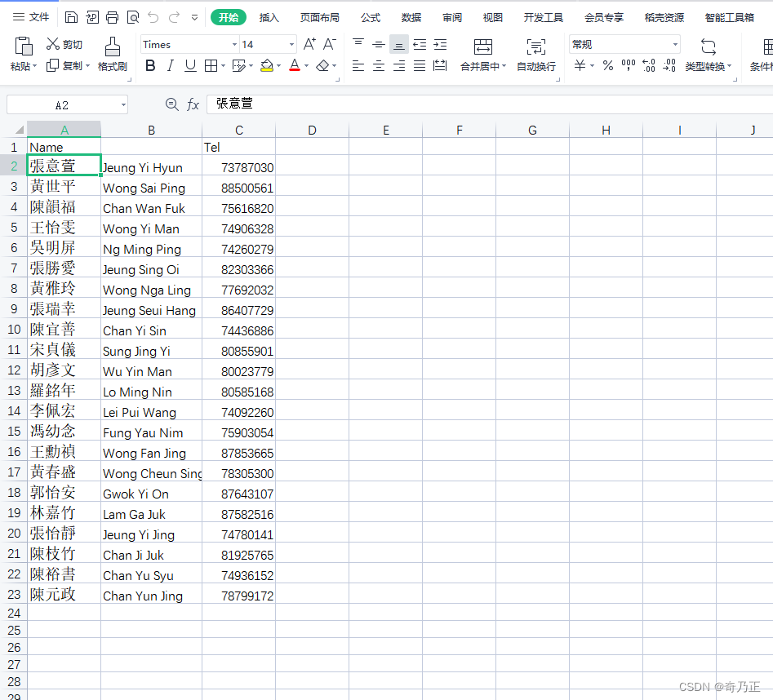The height and width of the screenshot is (700, 773).
Task: Open Print Preview icon
Action: [x=133, y=18]
